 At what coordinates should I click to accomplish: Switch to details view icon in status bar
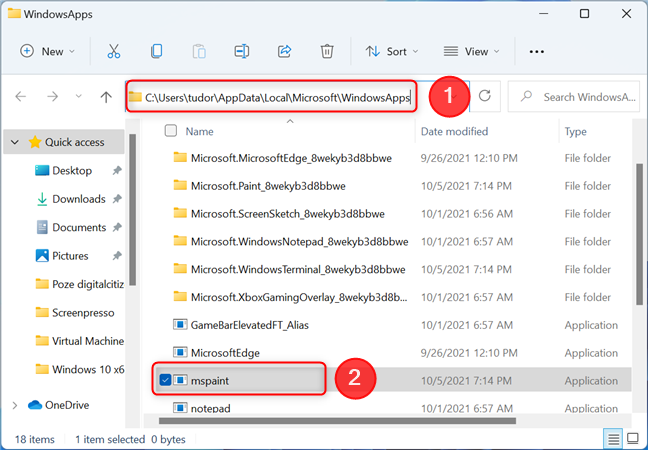pyautogui.click(x=613, y=439)
